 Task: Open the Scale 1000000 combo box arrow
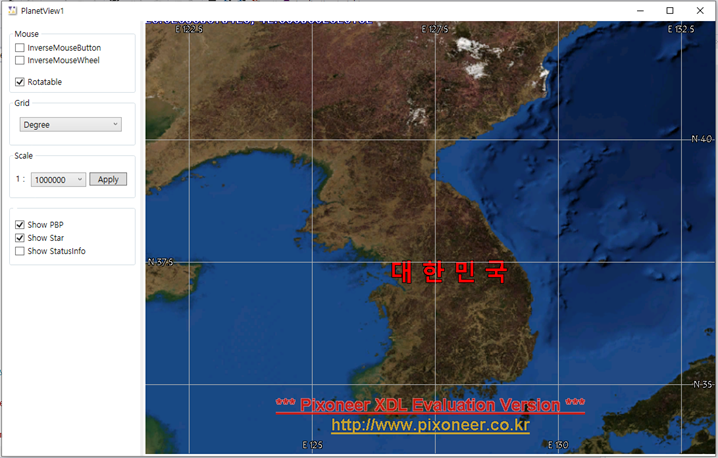point(80,180)
